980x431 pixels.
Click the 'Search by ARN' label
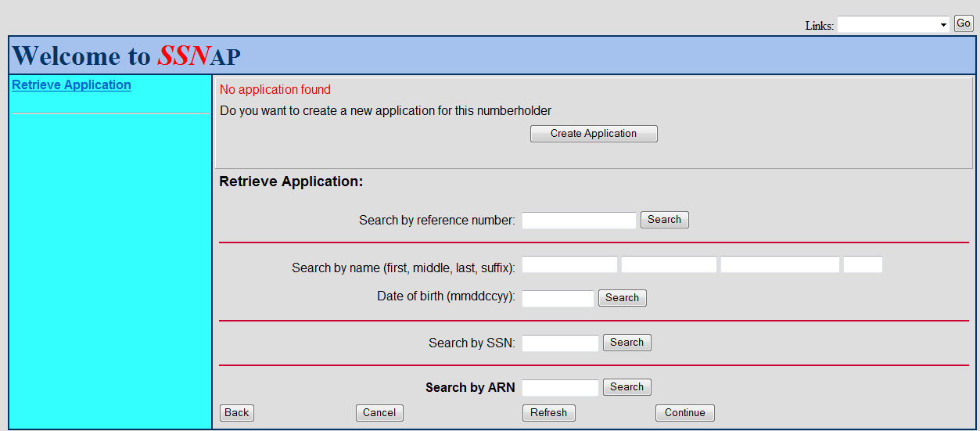(x=470, y=388)
